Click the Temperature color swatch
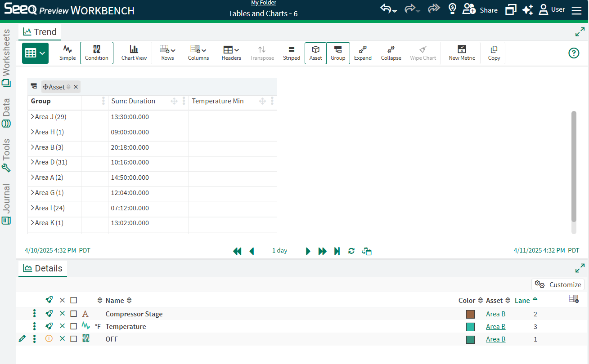 [x=470, y=327]
